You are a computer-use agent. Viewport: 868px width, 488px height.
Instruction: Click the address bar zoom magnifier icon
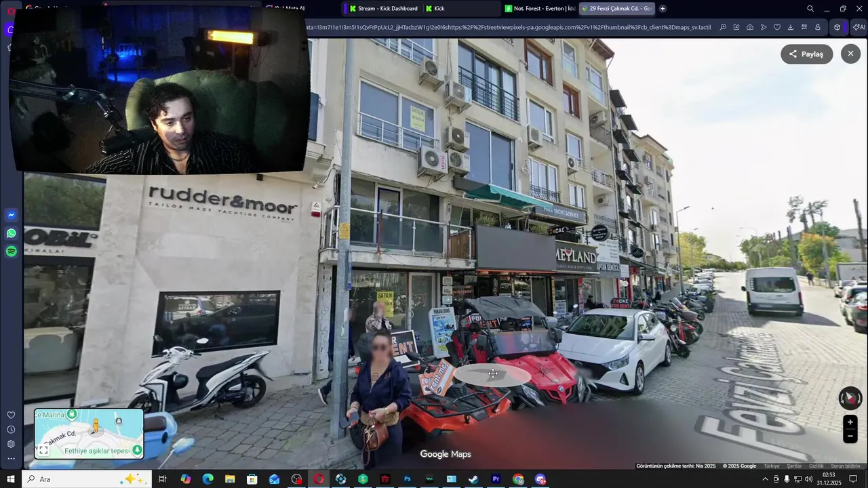point(723,27)
